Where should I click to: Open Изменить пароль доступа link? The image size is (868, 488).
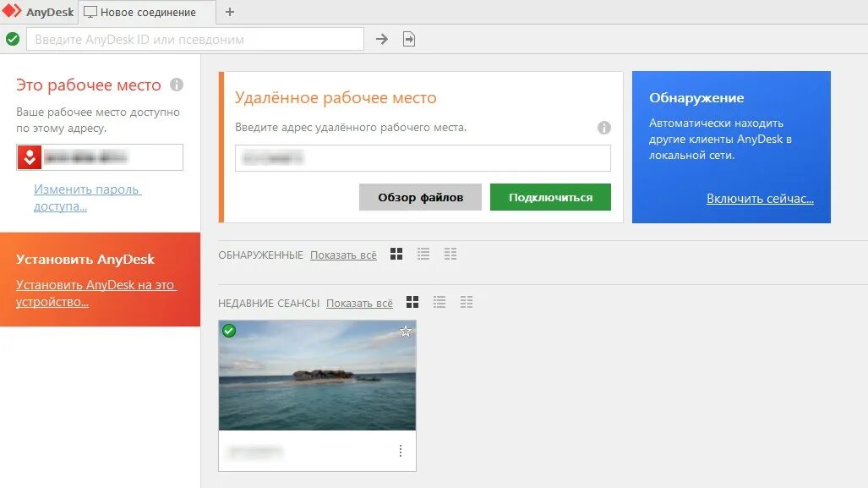coord(87,198)
